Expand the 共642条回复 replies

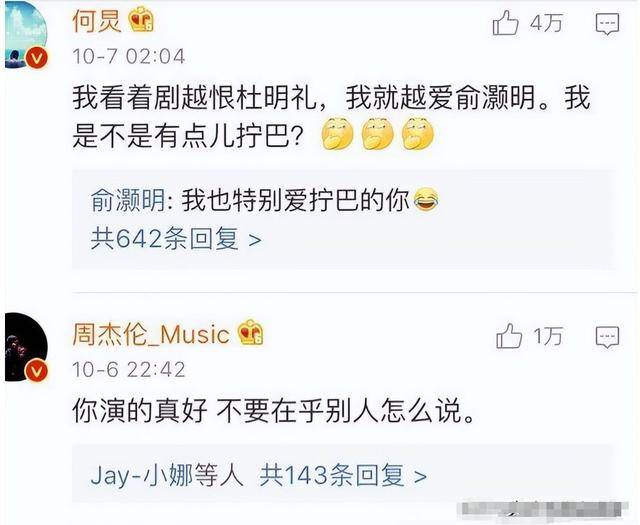coord(176,239)
